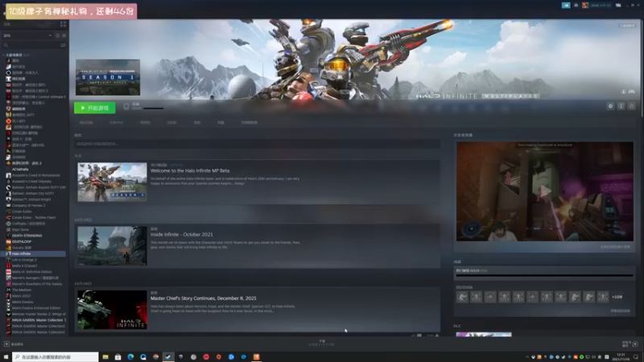
Task: Select Conan Exiles - Testlive Client
Action: (x=34, y=217)
